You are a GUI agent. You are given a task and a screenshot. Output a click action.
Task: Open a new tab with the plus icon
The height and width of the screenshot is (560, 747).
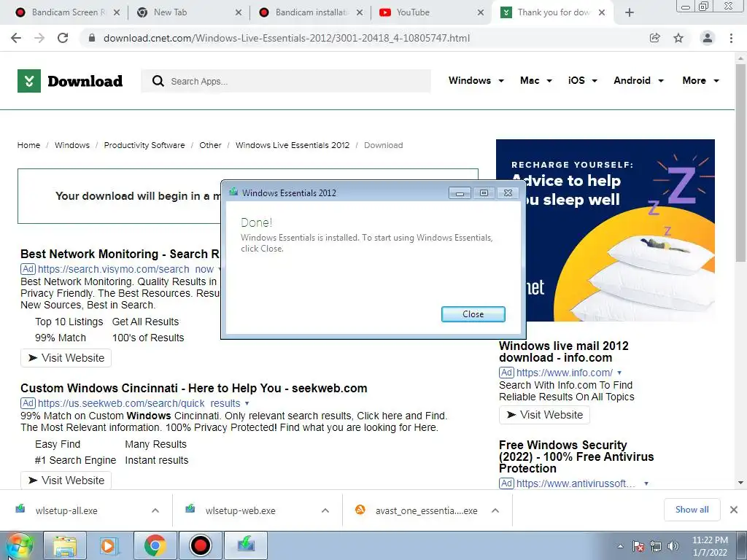click(630, 12)
